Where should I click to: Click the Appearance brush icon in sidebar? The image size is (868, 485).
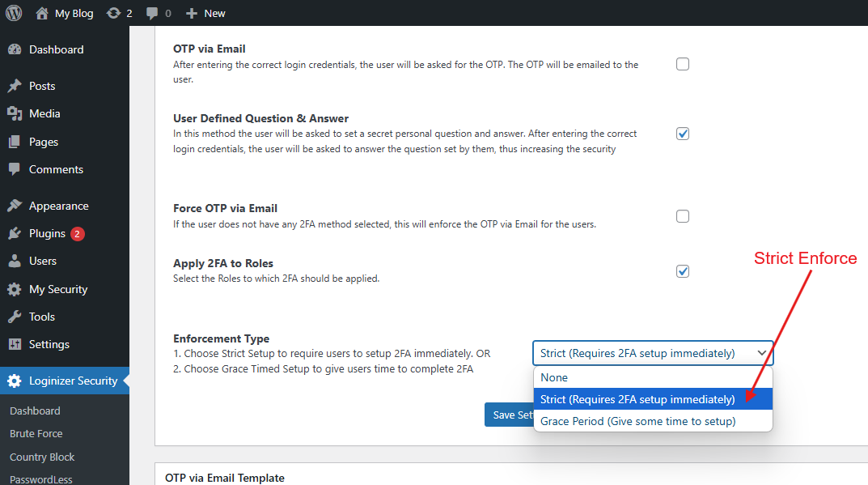point(18,205)
